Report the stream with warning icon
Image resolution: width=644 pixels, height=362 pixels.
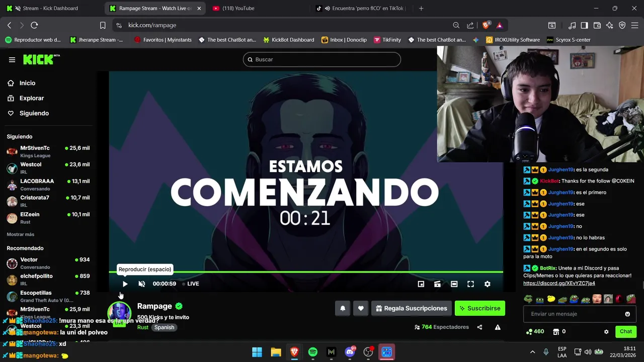click(498, 327)
